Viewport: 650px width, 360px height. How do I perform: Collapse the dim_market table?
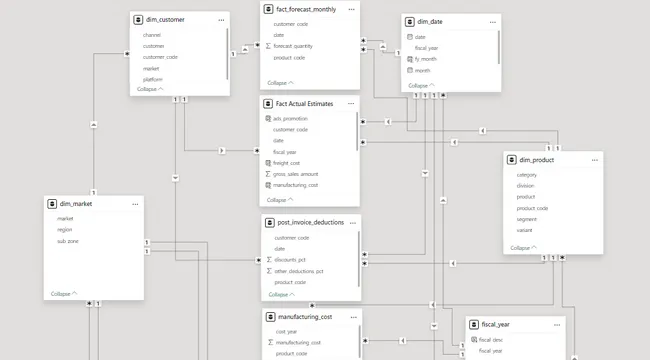click(64, 294)
